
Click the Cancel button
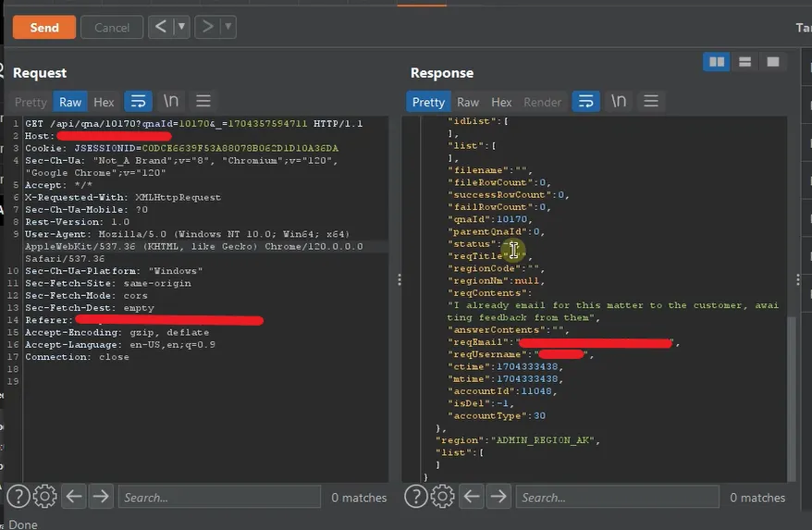coord(112,28)
